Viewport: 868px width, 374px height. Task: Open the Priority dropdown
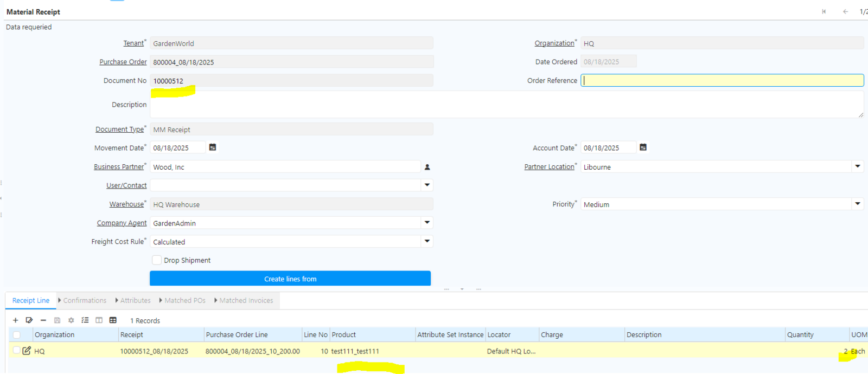click(857, 204)
